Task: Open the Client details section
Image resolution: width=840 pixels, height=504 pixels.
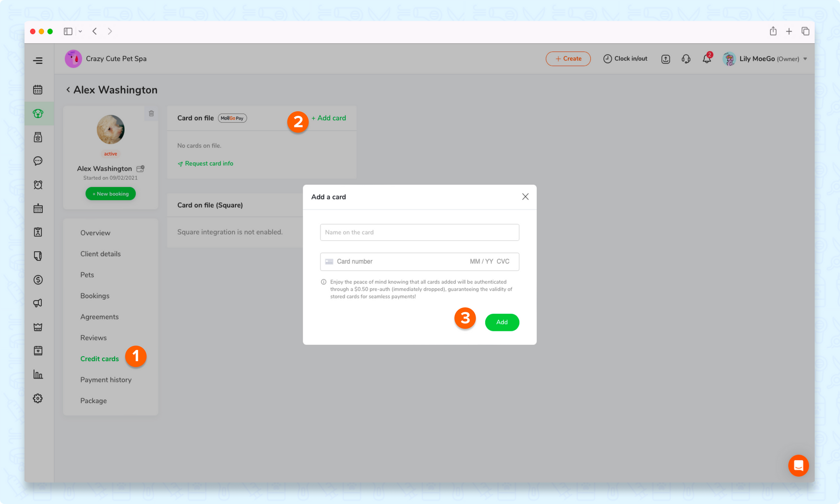Action: (100, 254)
